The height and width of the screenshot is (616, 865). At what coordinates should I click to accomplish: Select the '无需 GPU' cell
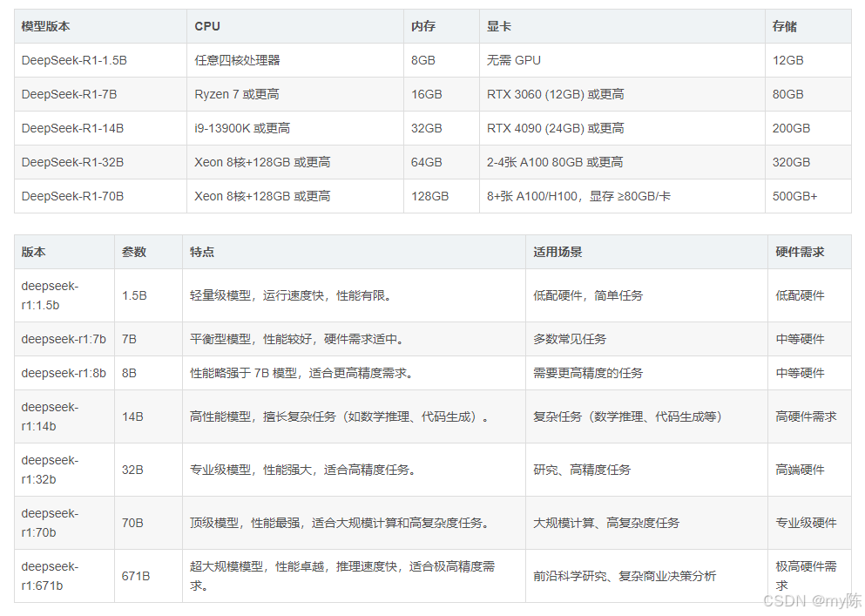(622, 60)
